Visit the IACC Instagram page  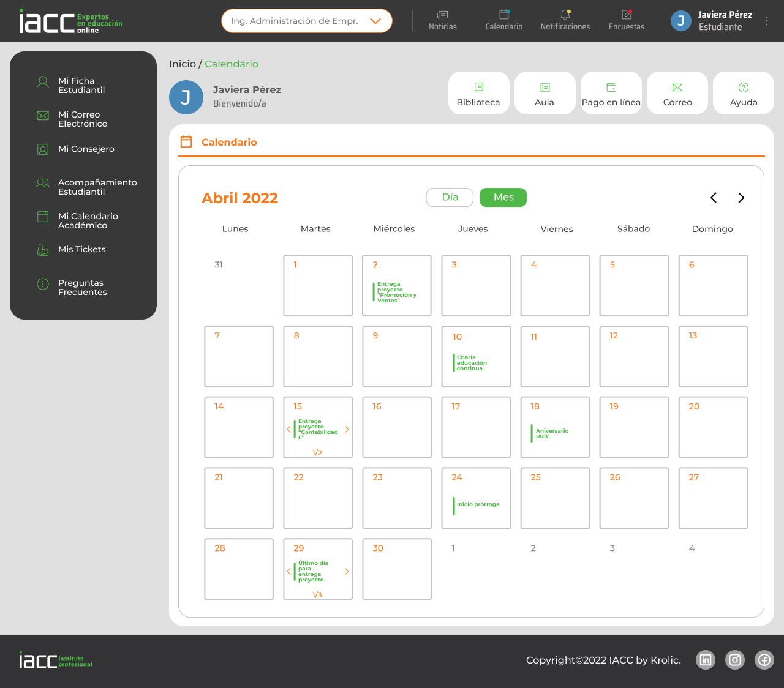pyautogui.click(x=734, y=660)
